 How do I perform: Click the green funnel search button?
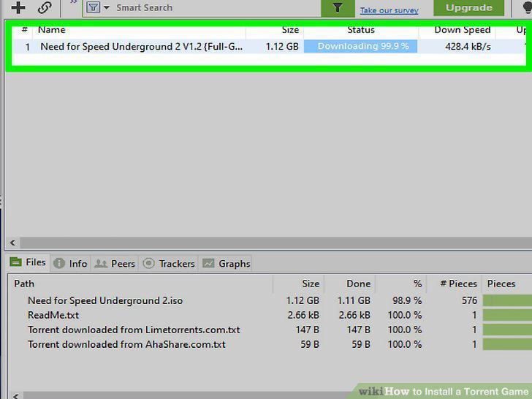(338, 8)
